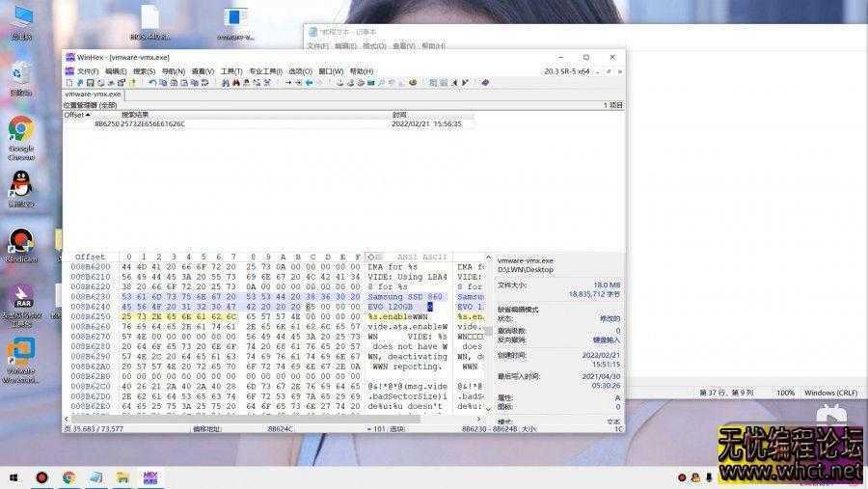Click the WinHex icon in the taskbar
Viewport: 868px width, 489px height.
click(149, 477)
